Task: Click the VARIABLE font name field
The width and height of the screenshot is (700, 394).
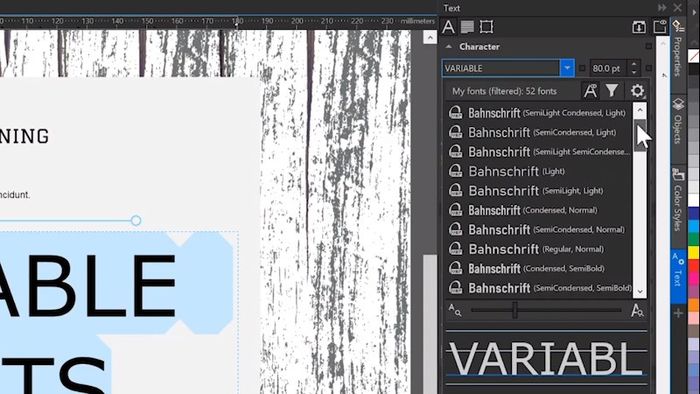Action: (x=501, y=68)
